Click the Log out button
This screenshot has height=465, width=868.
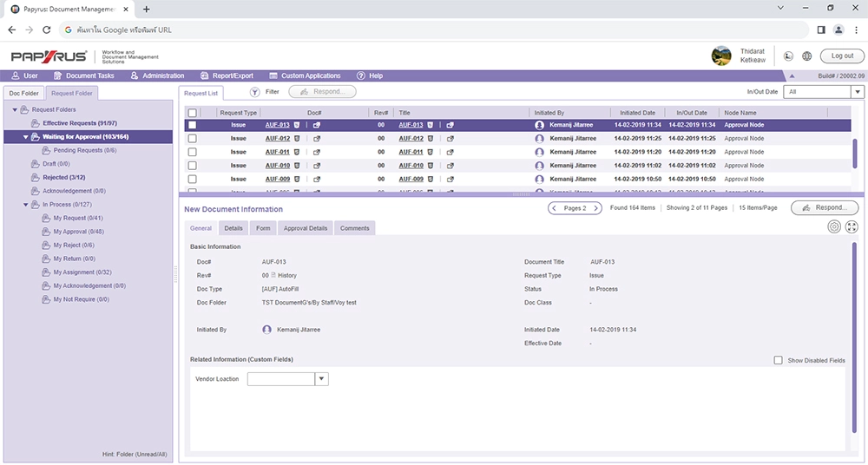pos(841,56)
